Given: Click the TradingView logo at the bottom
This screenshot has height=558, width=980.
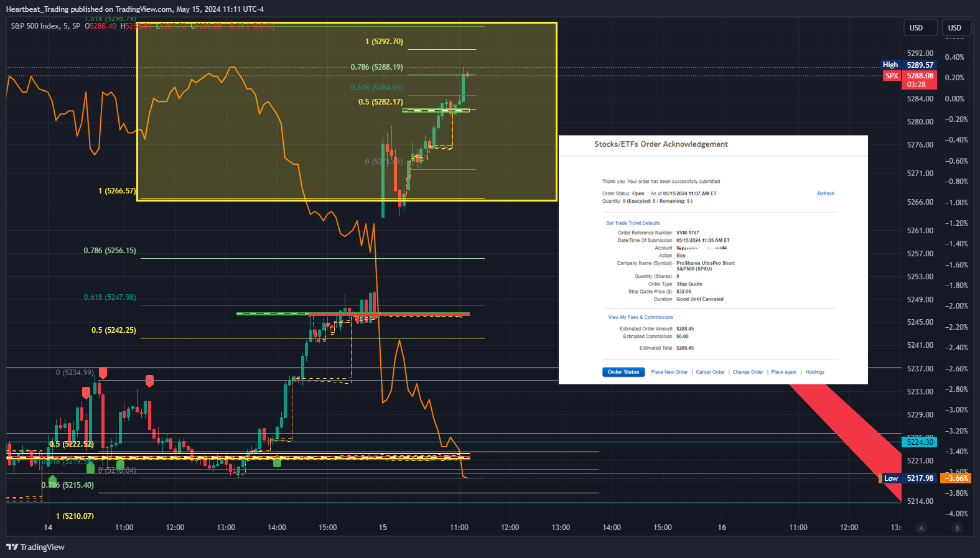Looking at the screenshot, I should pos(35,547).
